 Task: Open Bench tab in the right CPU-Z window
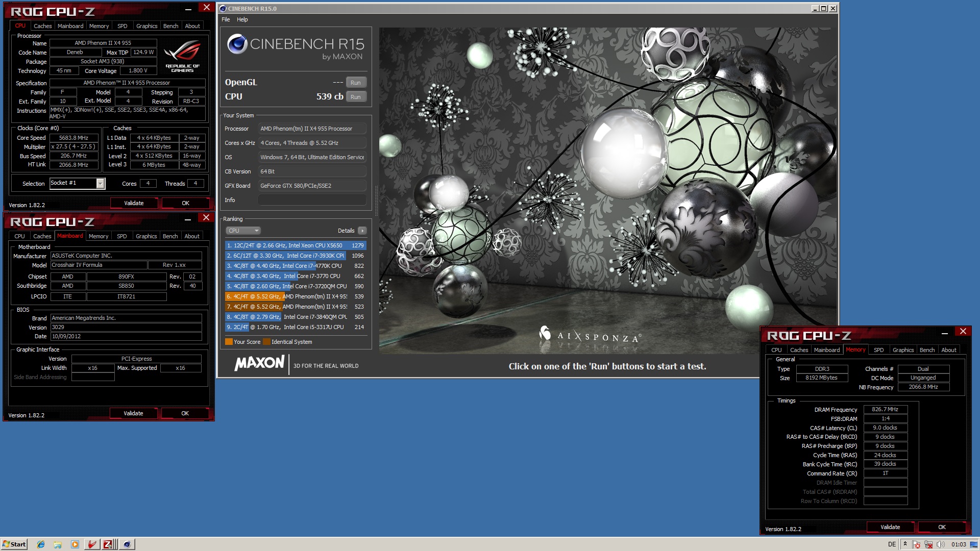[927, 350]
